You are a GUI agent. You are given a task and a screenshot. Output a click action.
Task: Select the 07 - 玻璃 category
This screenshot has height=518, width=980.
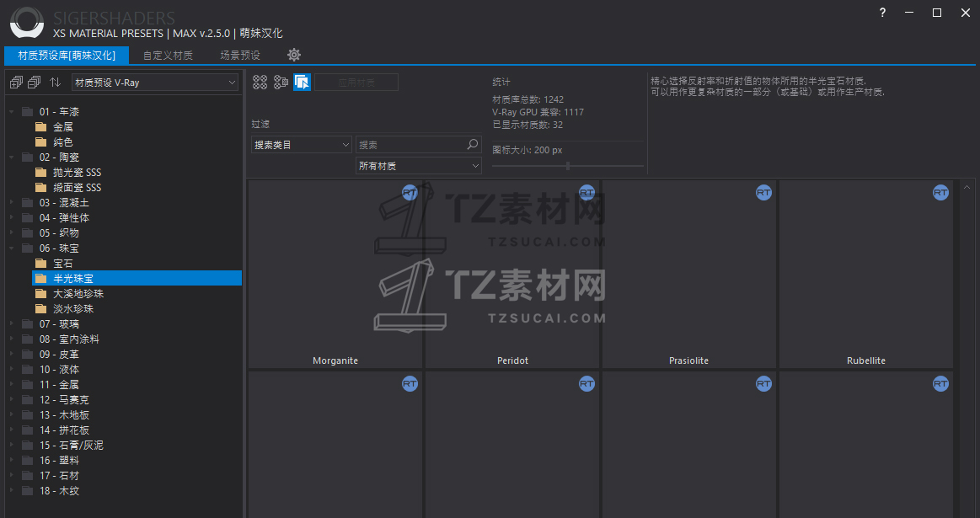(x=59, y=323)
